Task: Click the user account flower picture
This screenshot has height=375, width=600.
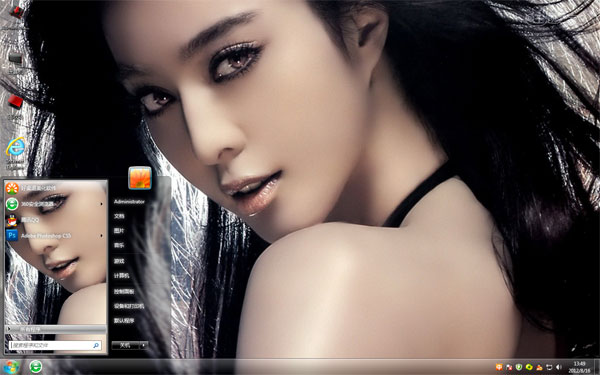Action: pos(140,178)
